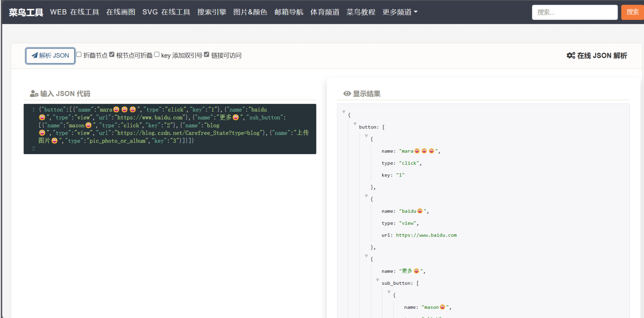Open 体育频道 nav item
644x318 pixels.
click(325, 12)
